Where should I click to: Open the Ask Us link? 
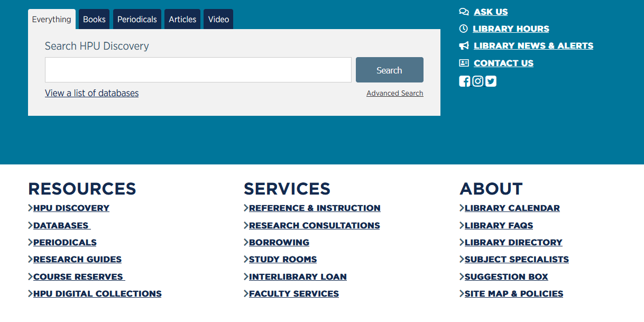(491, 12)
